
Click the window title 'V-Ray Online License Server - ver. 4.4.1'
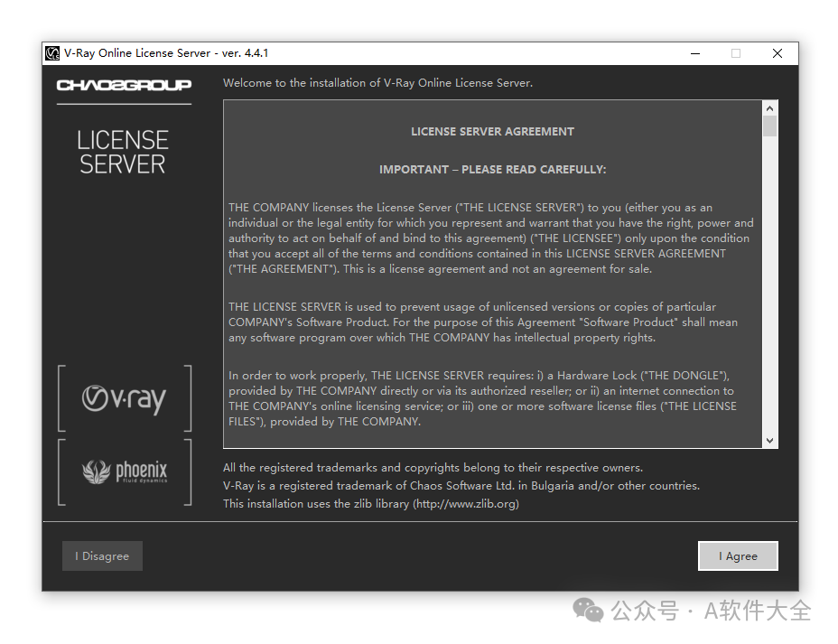point(166,53)
